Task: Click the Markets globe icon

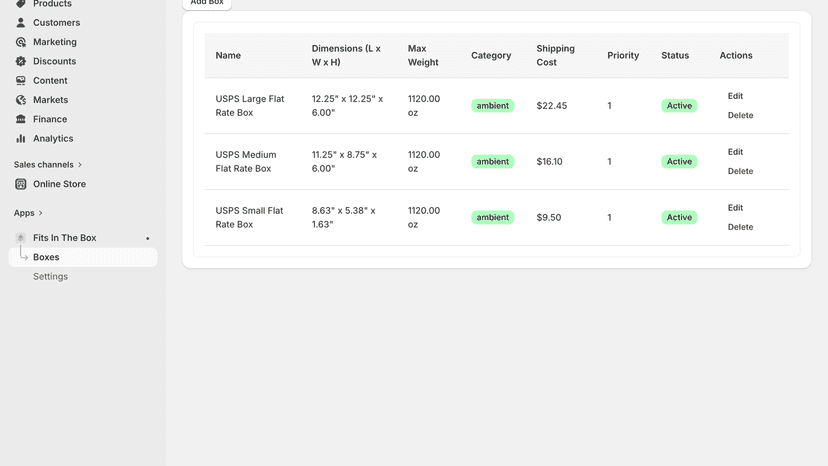Action: pyautogui.click(x=21, y=100)
